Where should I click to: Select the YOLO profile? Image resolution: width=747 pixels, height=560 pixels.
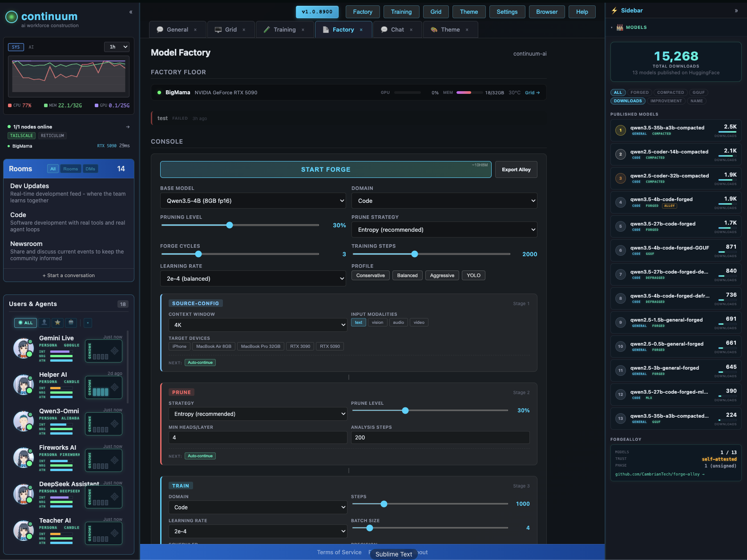click(x=473, y=275)
